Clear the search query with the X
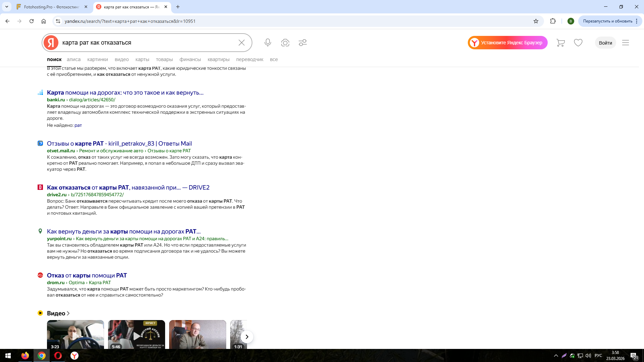644x362 pixels. pos(242,43)
